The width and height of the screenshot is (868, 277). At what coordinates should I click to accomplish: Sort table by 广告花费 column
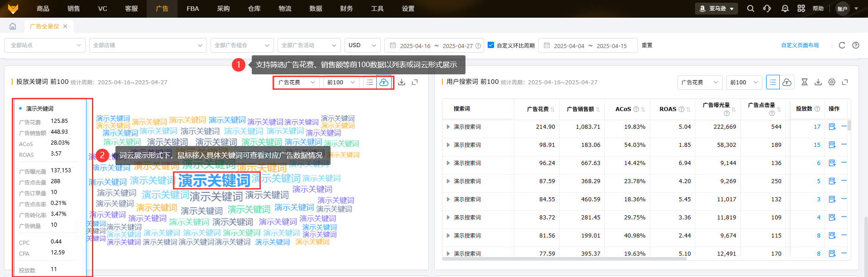click(553, 109)
